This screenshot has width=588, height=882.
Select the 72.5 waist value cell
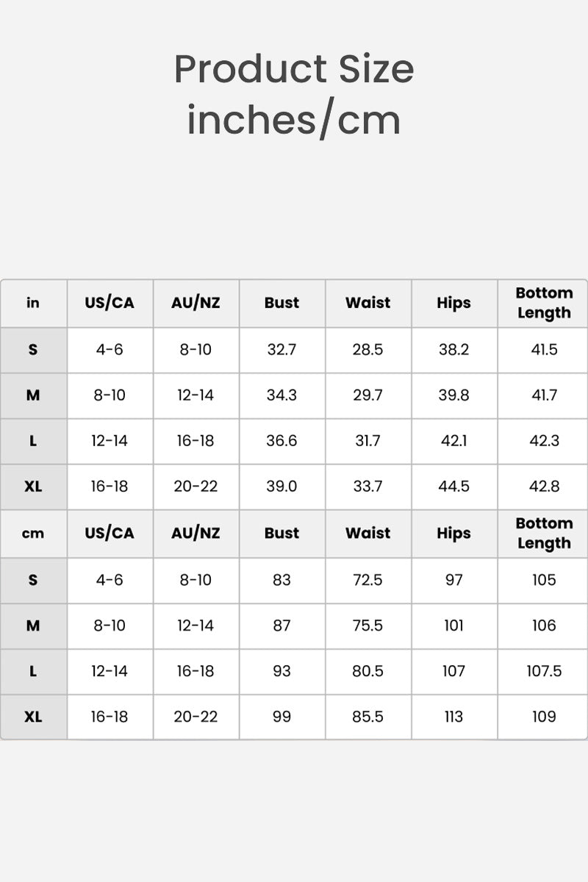[367, 580]
